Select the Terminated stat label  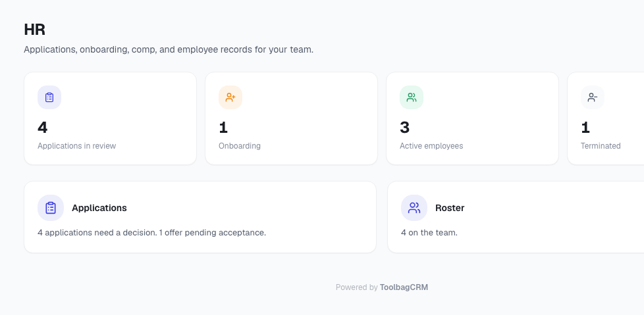tap(601, 145)
